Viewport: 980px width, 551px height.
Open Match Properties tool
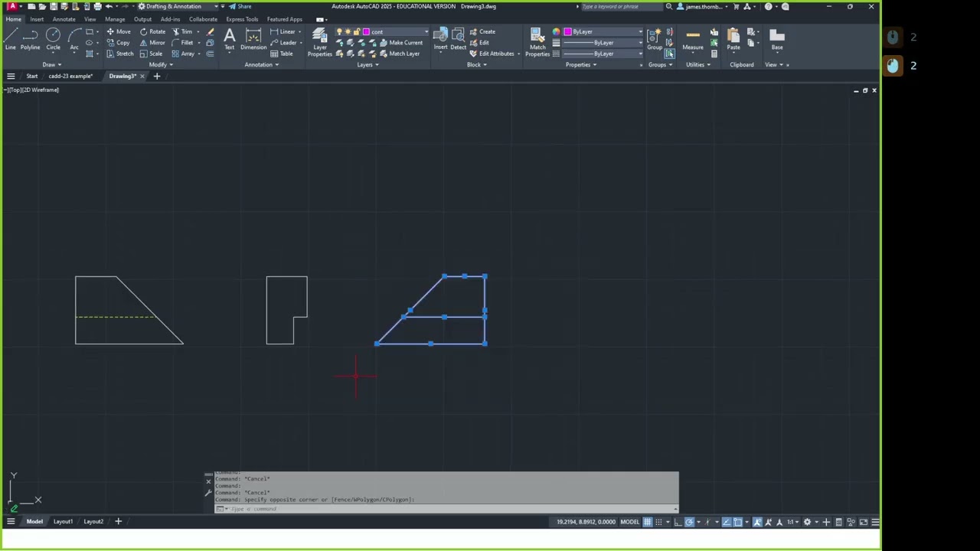tap(537, 42)
